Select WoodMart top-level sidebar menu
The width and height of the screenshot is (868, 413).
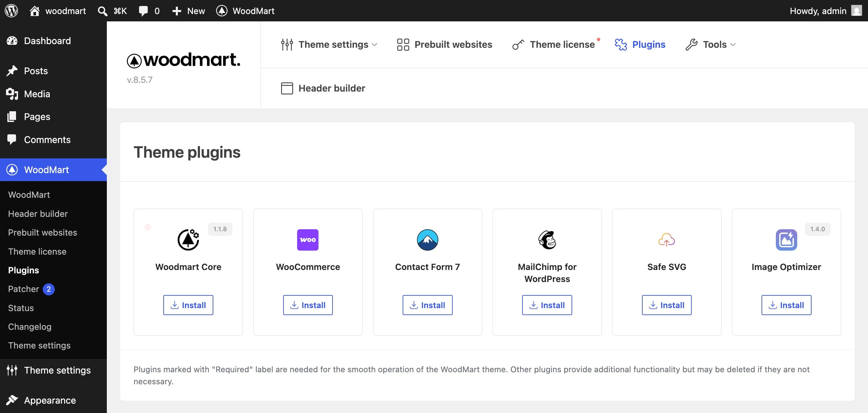click(53, 170)
